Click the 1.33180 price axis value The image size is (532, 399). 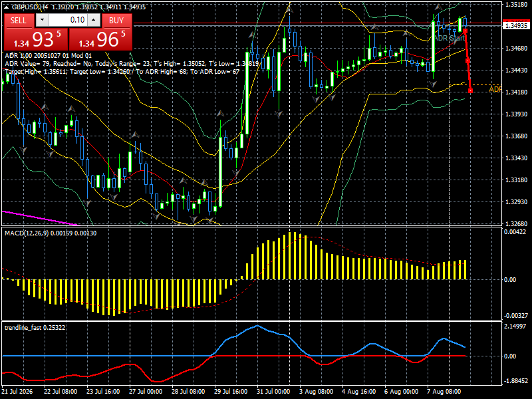coord(517,180)
